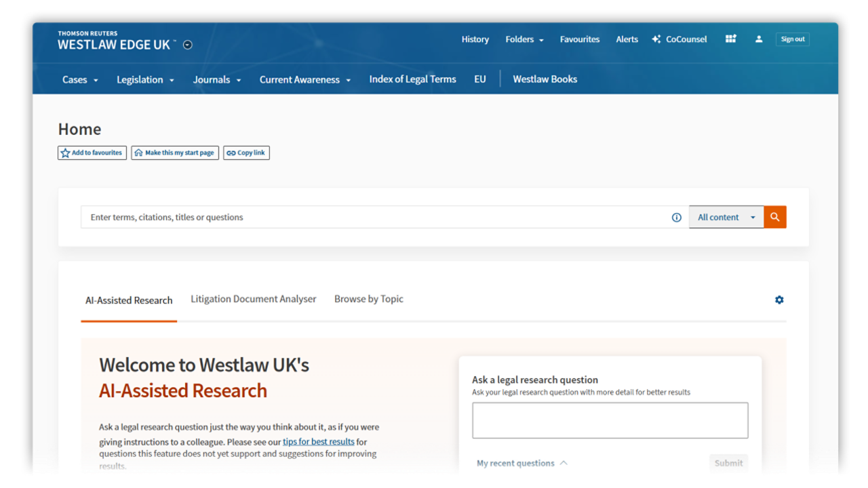The width and height of the screenshot is (868, 488).
Task: Make this my start page
Action: click(x=175, y=153)
